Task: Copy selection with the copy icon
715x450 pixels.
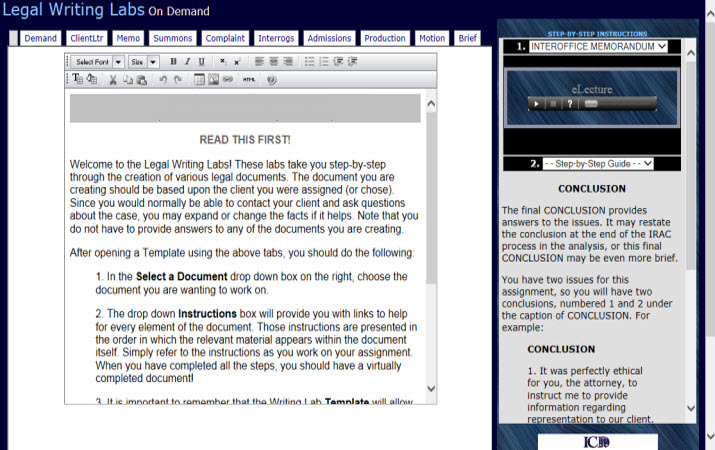Action: [x=128, y=80]
